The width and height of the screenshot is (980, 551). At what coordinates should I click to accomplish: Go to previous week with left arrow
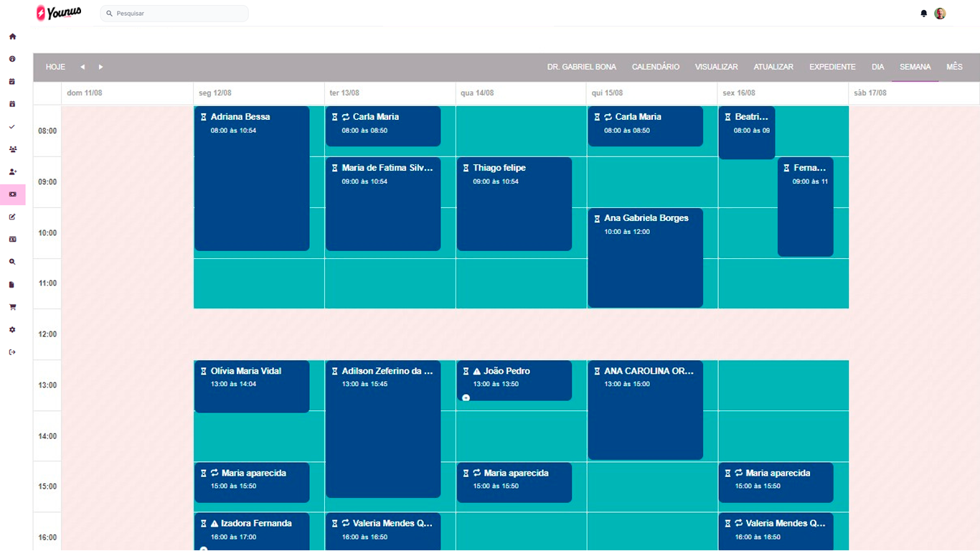tap(83, 67)
